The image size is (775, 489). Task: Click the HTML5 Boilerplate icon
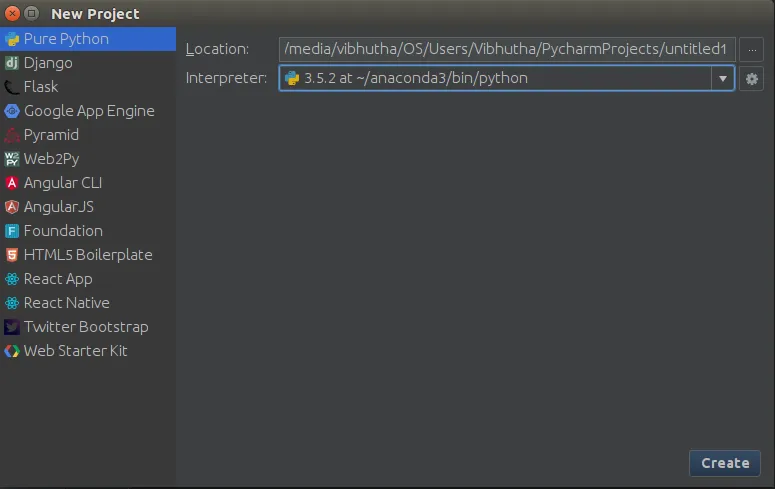tap(12, 255)
